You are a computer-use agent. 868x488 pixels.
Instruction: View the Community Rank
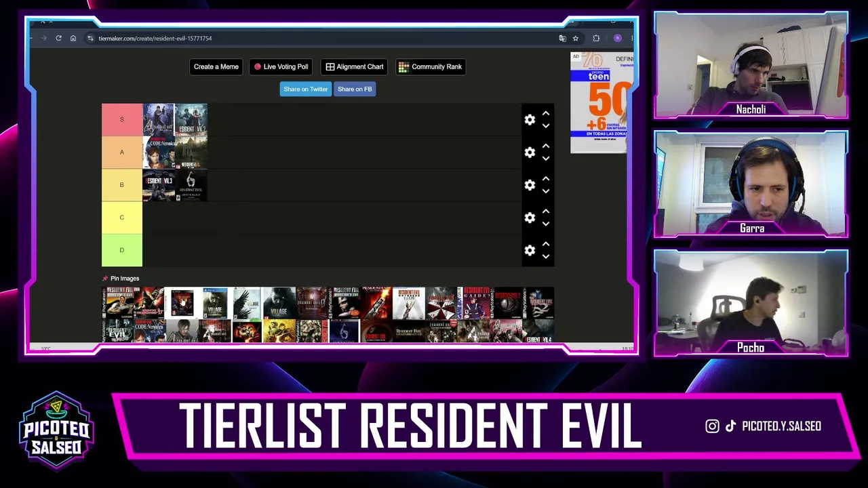[431, 66]
